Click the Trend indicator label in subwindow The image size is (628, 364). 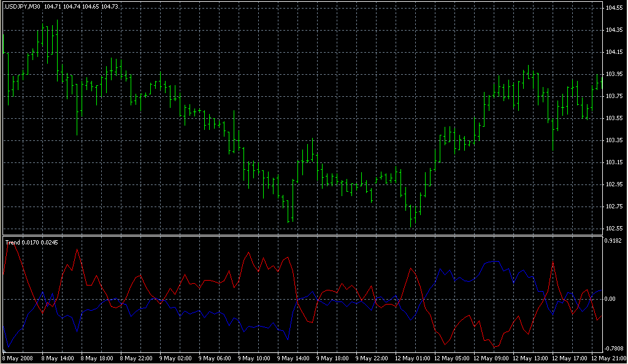(12, 243)
